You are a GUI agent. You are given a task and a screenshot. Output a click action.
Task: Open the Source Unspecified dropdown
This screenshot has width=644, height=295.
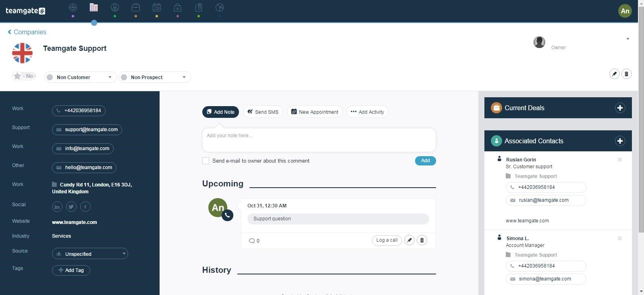[x=90, y=254]
